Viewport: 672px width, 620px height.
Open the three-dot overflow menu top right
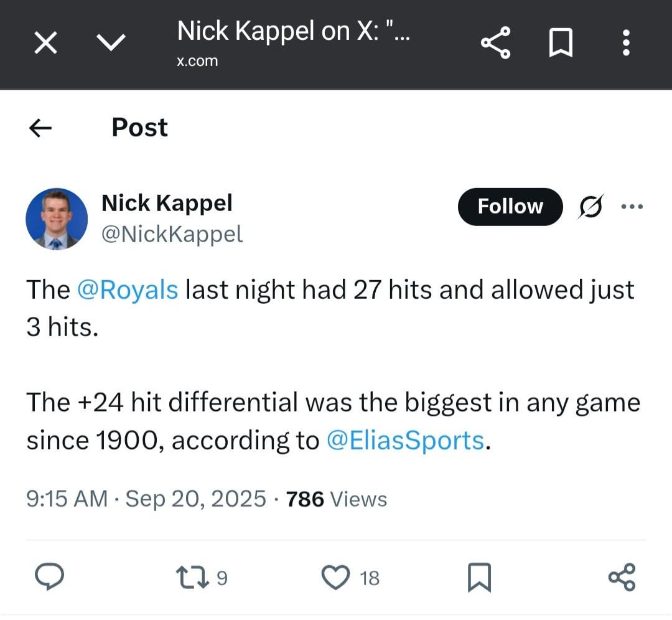[x=626, y=42]
